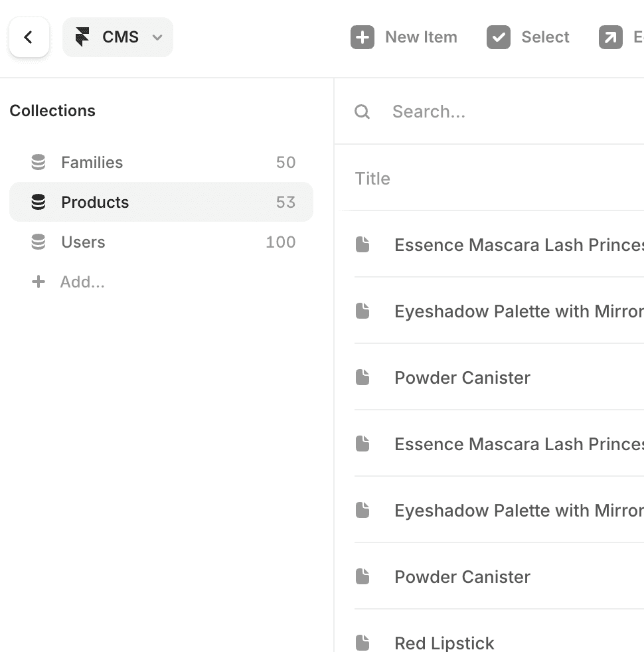The height and width of the screenshot is (652, 644).
Task: Open the first Powder Canister item
Action: pyautogui.click(x=462, y=378)
